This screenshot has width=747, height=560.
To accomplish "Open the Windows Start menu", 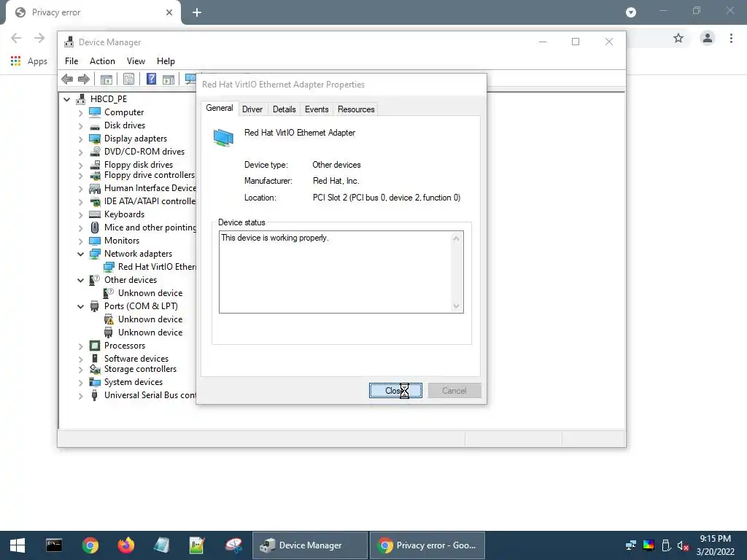I will coord(18,545).
